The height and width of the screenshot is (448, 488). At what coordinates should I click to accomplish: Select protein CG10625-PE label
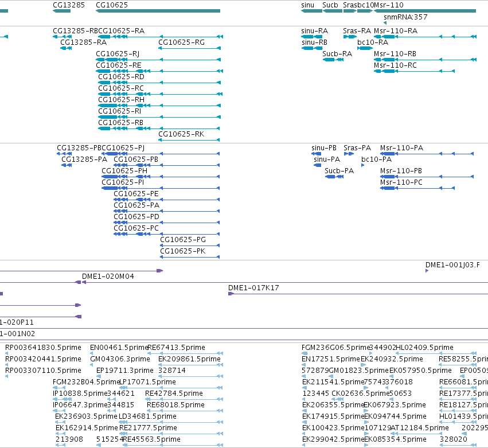(136, 194)
